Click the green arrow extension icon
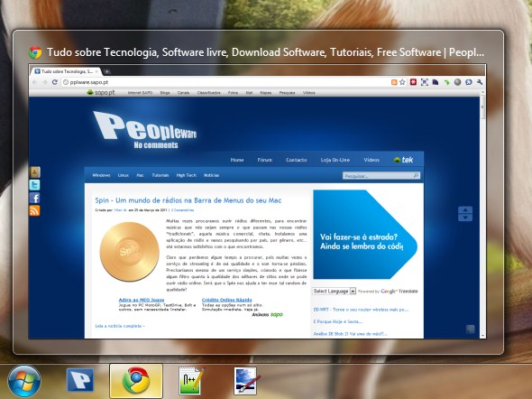This screenshot has width=532, height=399. click(446, 82)
